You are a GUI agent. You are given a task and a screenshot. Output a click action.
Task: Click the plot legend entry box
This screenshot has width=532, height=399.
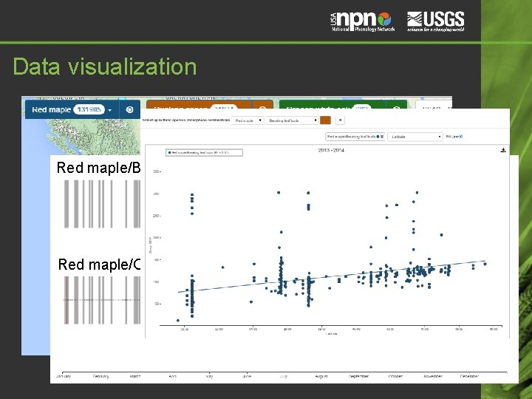[x=204, y=153]
